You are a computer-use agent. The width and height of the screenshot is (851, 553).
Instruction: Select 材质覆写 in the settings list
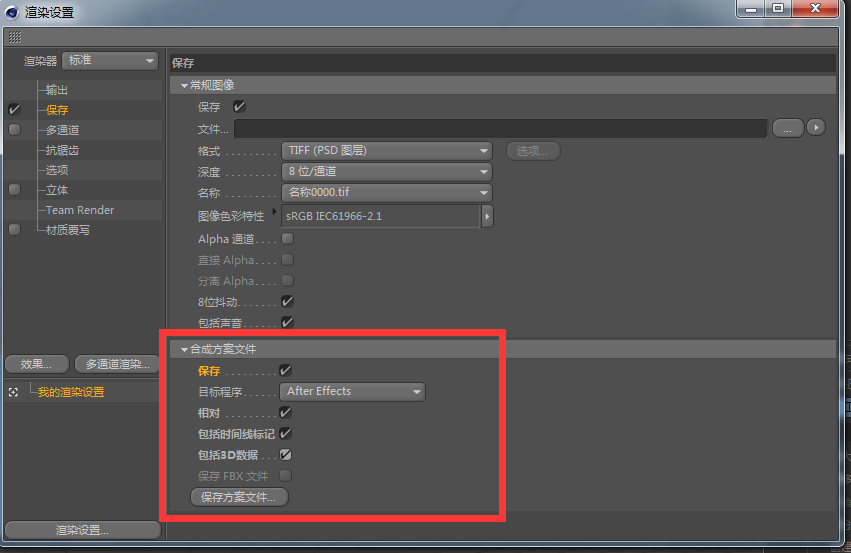click(68, 230)
